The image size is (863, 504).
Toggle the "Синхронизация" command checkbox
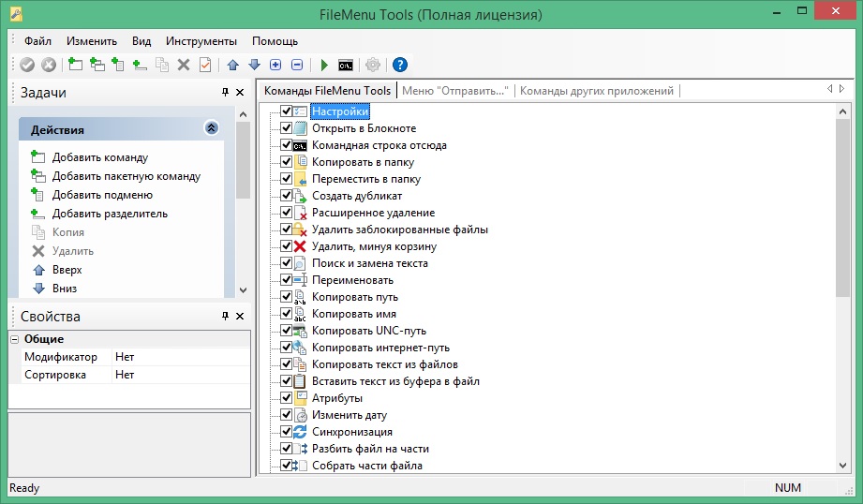[287, 432]
